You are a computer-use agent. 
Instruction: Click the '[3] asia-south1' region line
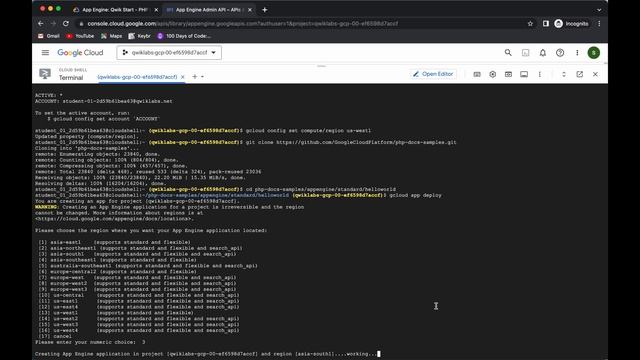click(x=137, y=254)
